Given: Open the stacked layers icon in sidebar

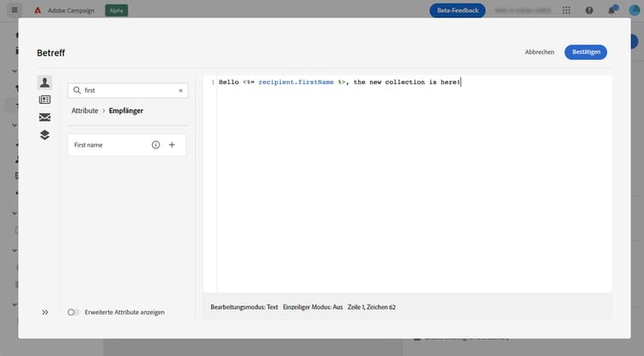Looking at the screenshot, I should [x=45, y=135].
